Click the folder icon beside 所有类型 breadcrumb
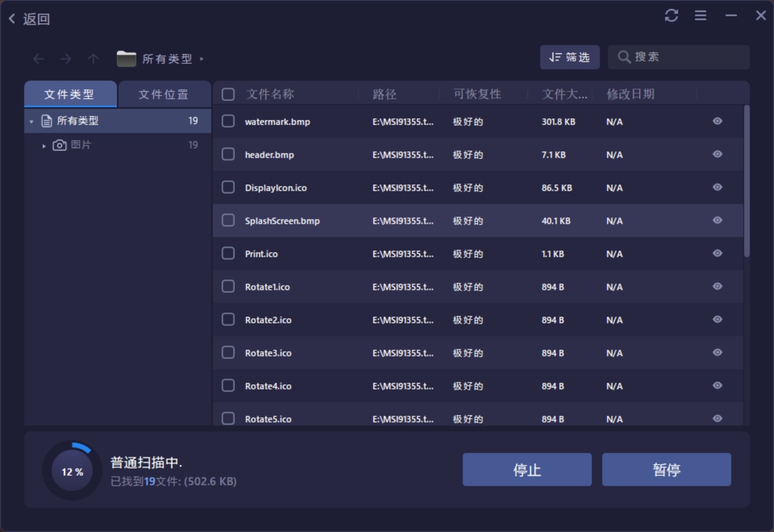 coord(126,59)
